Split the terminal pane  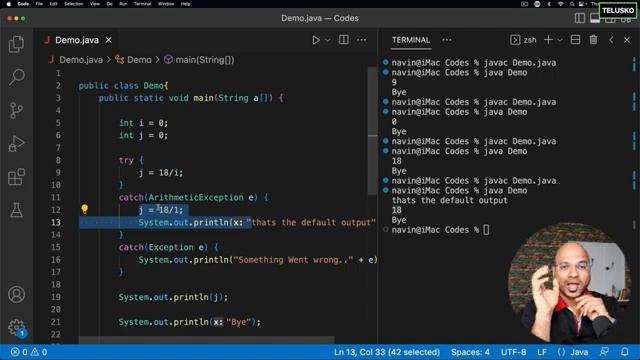click(x=576, y=40)
